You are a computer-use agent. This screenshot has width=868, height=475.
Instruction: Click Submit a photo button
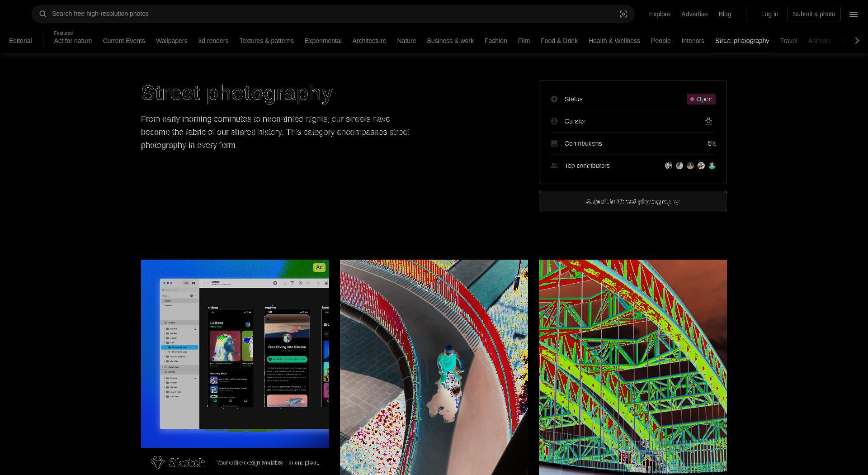click(814, 14)
